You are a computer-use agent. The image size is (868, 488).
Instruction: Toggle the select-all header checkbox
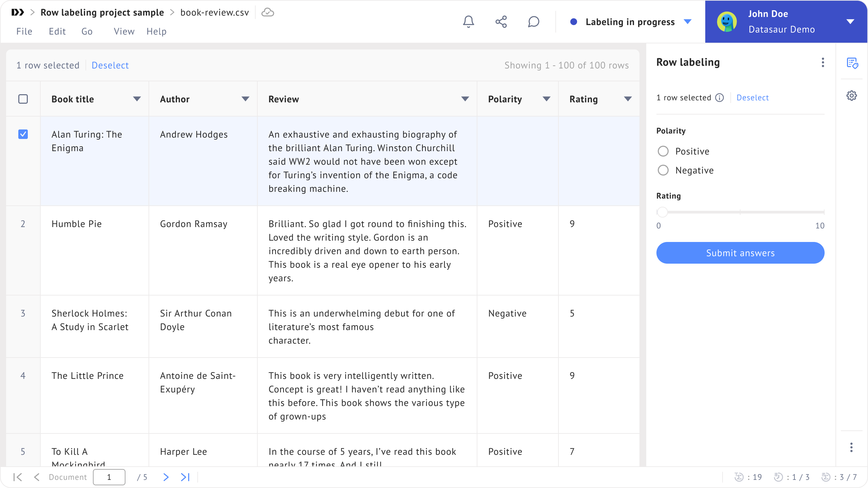click(23, 99)
